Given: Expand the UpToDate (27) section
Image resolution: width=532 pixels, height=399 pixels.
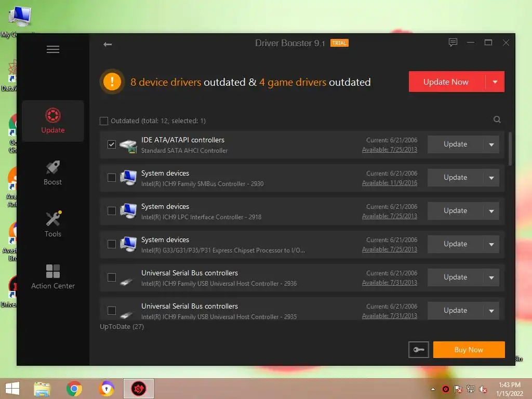Looking at the screenshot, I should [122, 326].
